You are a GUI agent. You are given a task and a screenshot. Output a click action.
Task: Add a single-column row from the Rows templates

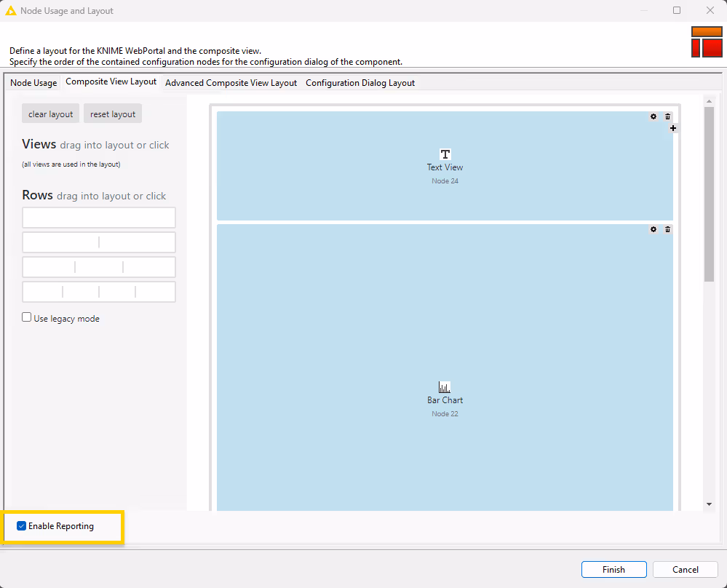(98, 217)
